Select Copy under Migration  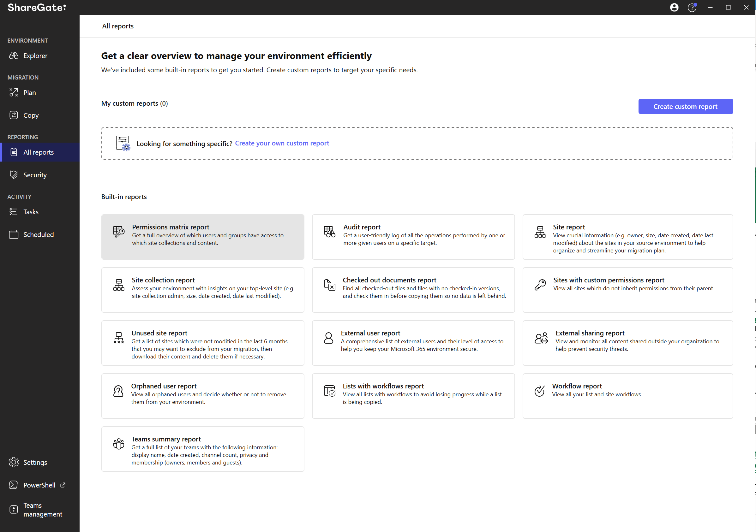(31, 115)
